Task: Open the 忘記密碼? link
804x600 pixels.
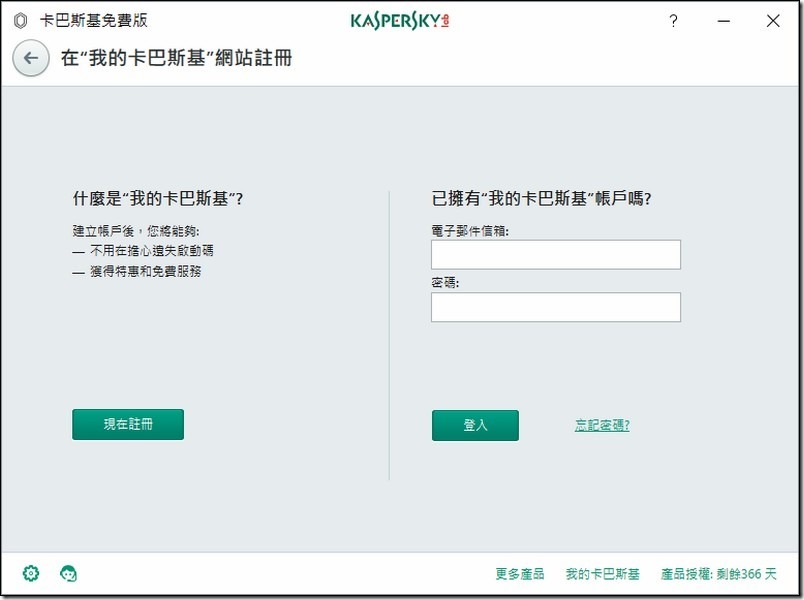Action: [602, 425]
